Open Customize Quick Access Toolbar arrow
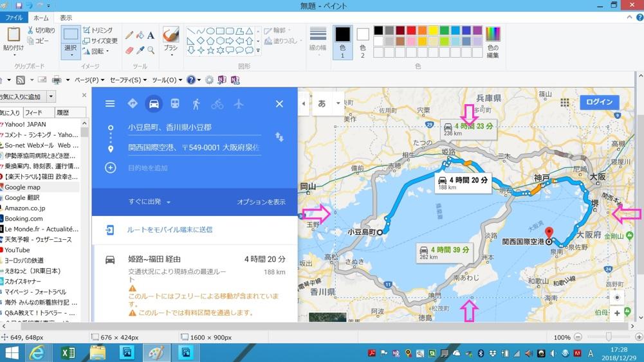The height and width of the screenshot is (362, 644). pos(48,6)
